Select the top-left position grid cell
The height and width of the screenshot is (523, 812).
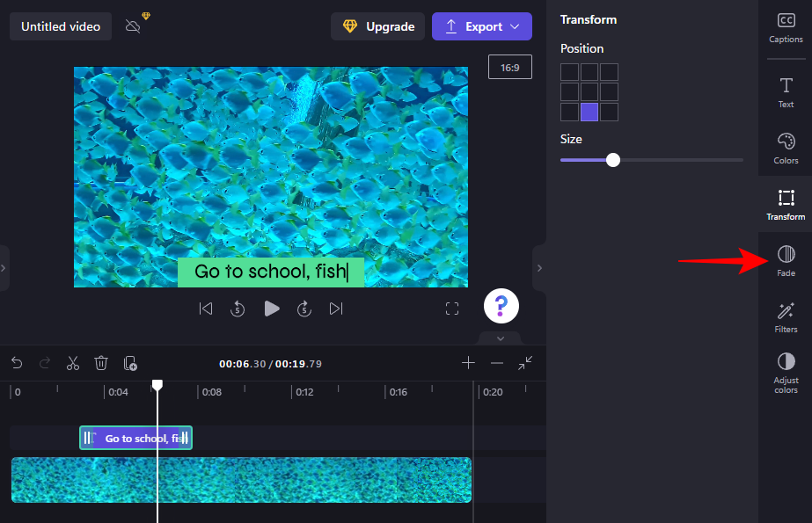click(569, 72)
